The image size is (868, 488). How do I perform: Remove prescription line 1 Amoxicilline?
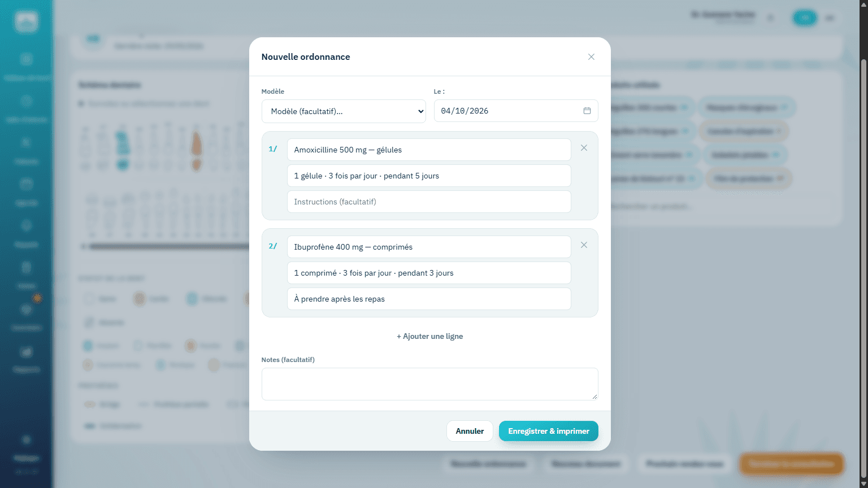(x=584, y=148)
